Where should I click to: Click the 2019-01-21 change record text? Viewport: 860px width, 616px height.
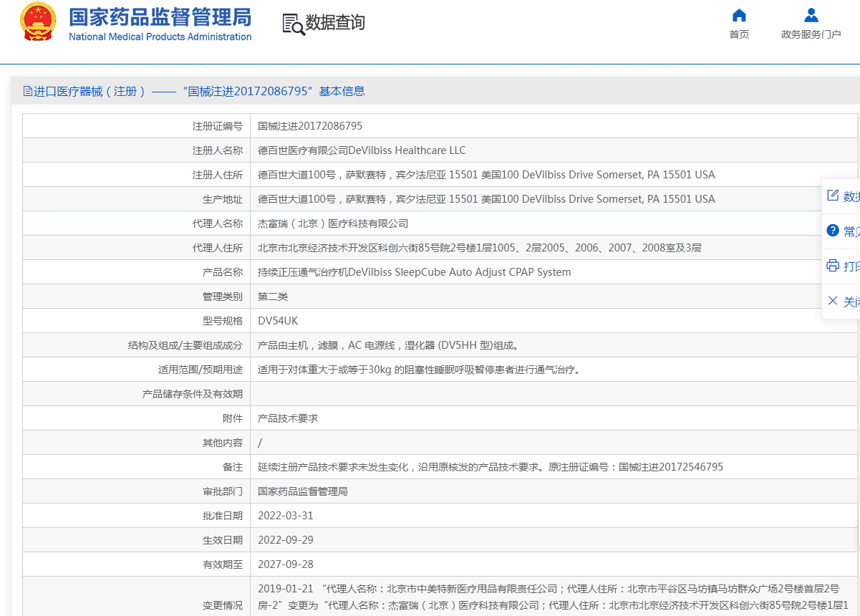click(553, 597)
